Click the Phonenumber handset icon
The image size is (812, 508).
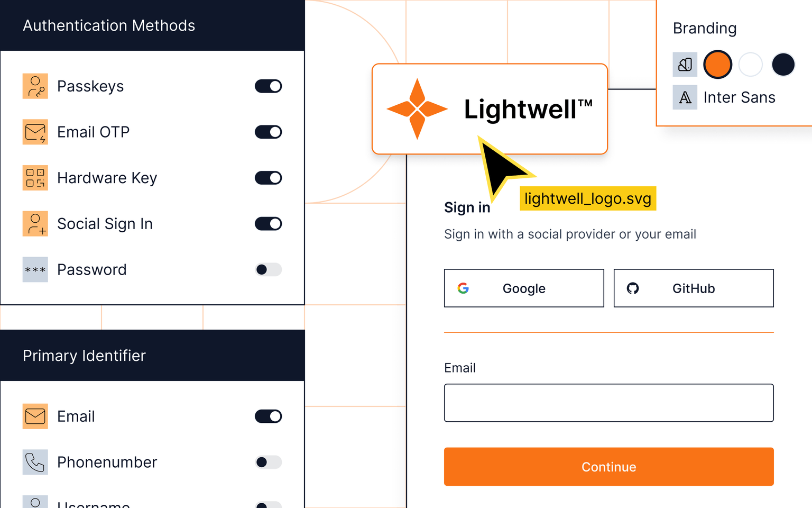(35, 462)
